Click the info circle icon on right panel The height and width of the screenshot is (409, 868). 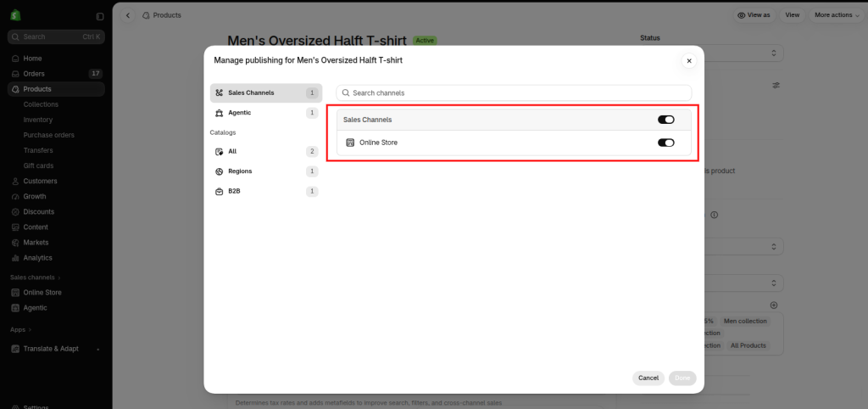[x=714, y=215]
